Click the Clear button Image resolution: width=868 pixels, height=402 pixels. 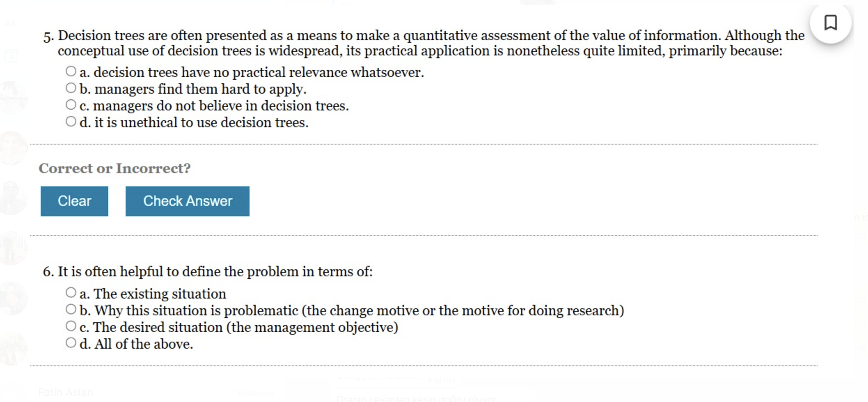tap(74, 201)
